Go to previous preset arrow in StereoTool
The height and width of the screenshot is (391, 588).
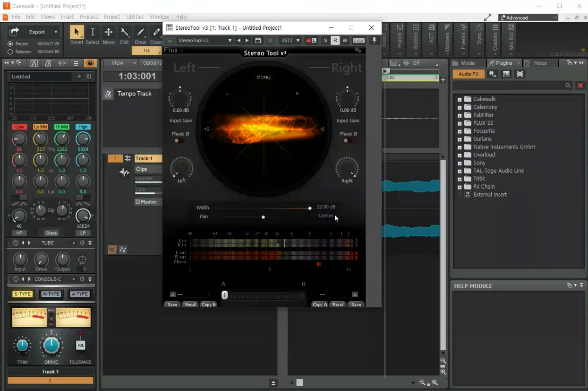[239, 41]
